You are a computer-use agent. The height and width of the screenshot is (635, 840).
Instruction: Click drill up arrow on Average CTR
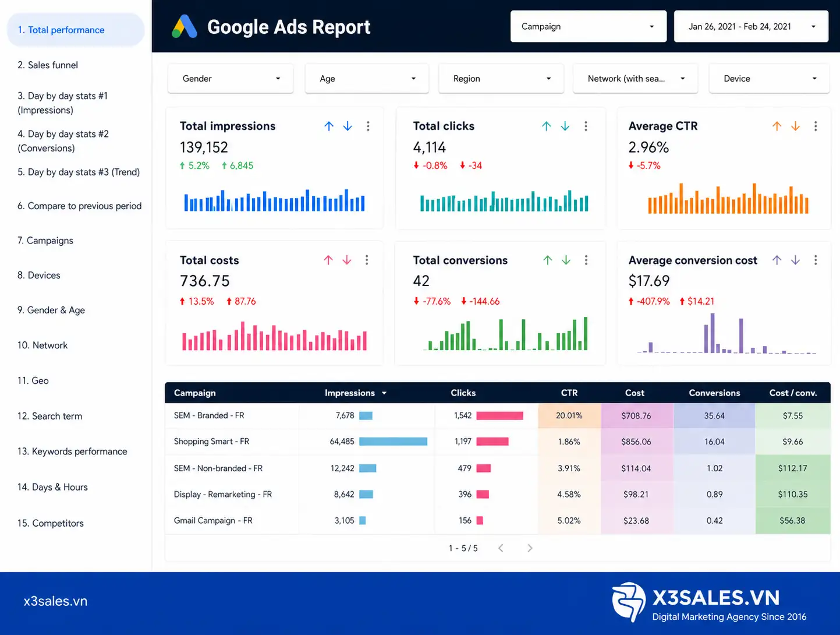[777, 126]
